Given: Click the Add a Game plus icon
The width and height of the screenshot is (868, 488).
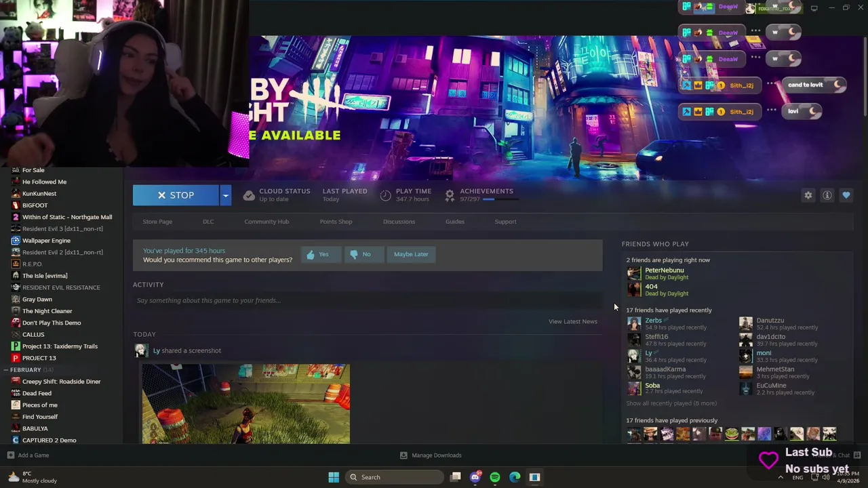Looking at the screenshot, I should click(x=10, y=455).
